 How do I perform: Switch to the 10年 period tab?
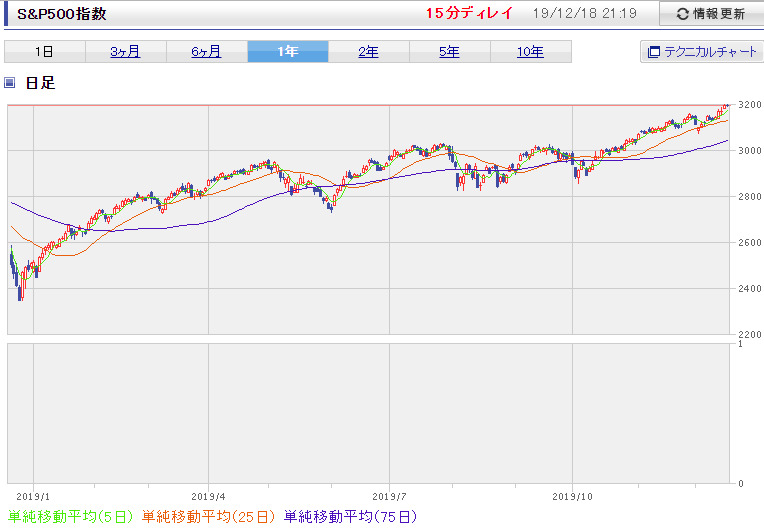[x=531, y=52]
